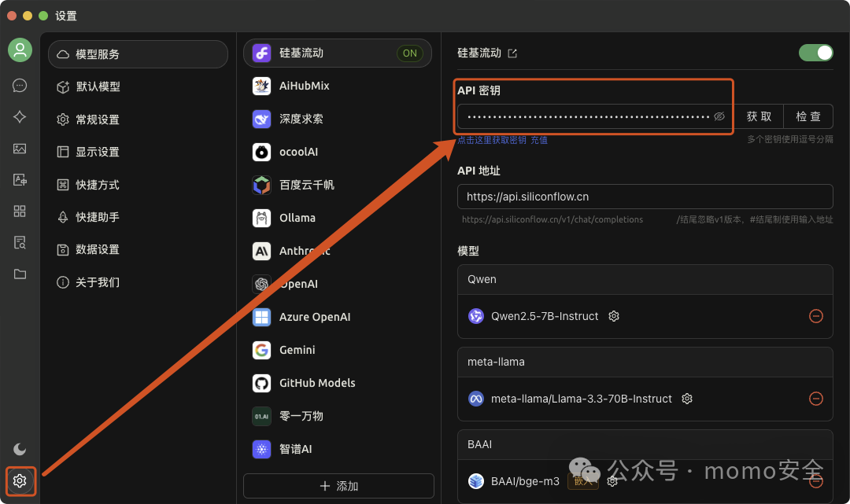Collapse the meta-llama model group header

pyautogui.click(x=645, y=362)
